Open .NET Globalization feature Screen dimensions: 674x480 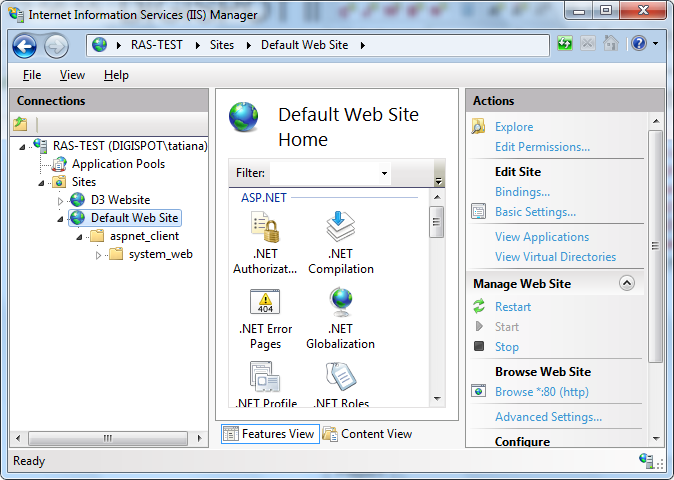point(340,318)
